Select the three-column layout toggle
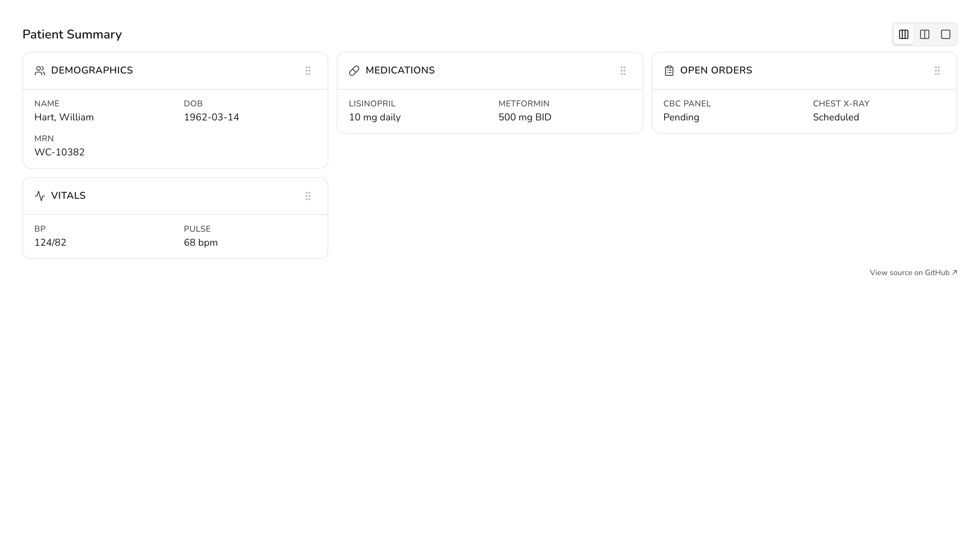This screenshot has height=560, width=980. coord(903,35)
